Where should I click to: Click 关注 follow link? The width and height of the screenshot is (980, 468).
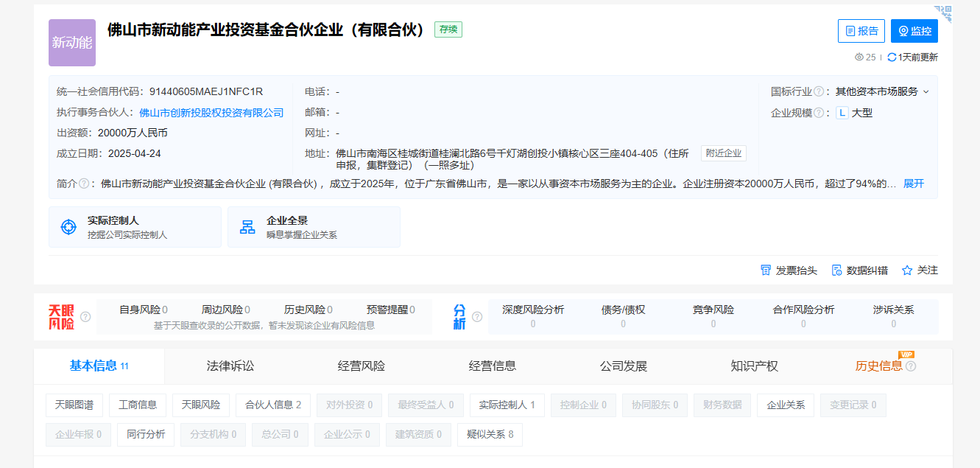(920, 270)
